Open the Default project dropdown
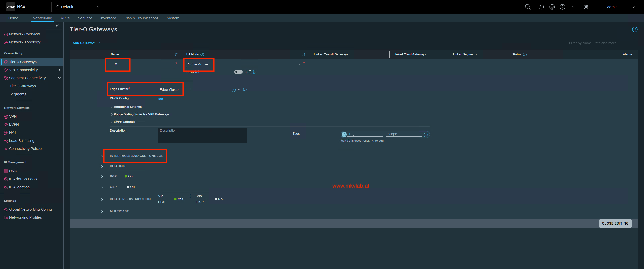The height and width of the screenshot is (269, 644). 78,7
